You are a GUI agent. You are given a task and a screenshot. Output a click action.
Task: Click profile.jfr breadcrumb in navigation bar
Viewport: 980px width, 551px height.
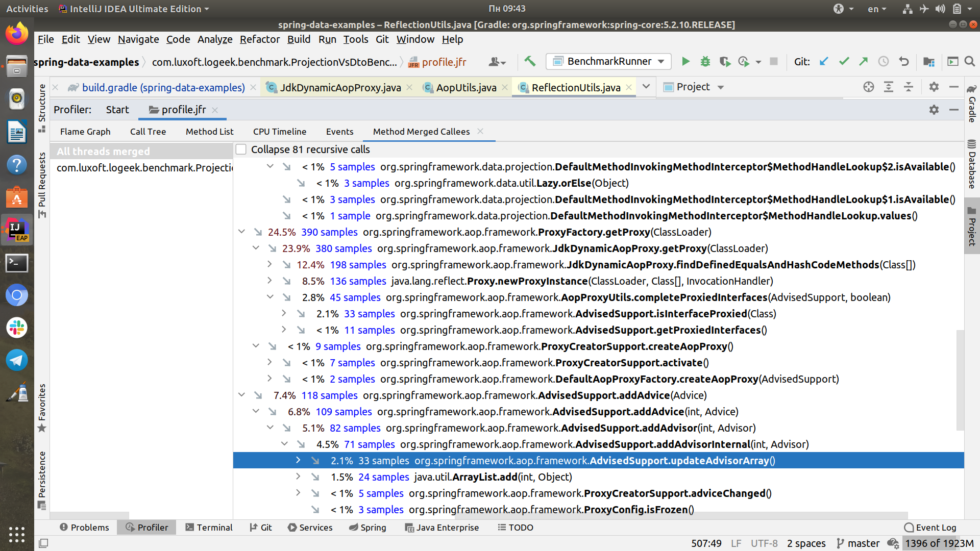(x=438, y=62)
